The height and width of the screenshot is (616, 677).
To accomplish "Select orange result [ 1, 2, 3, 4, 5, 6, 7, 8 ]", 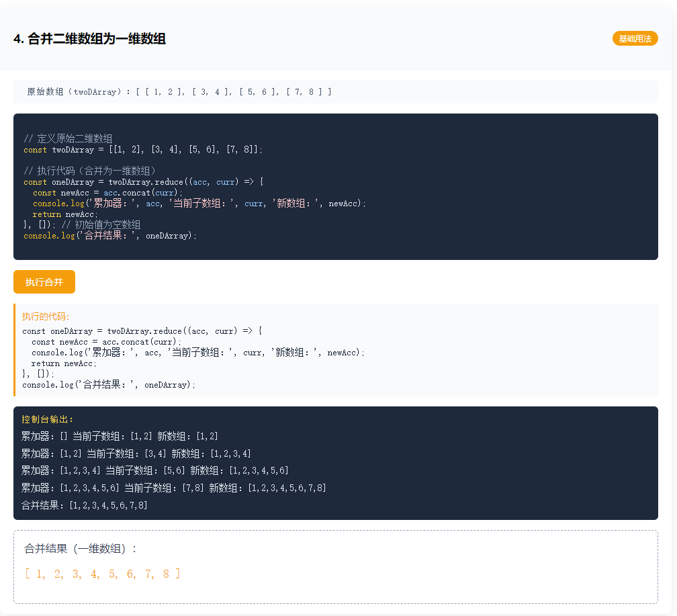I will click(x=102, y=574).
